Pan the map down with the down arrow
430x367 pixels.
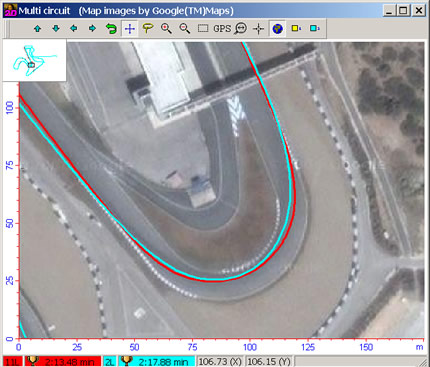(56, 29)
